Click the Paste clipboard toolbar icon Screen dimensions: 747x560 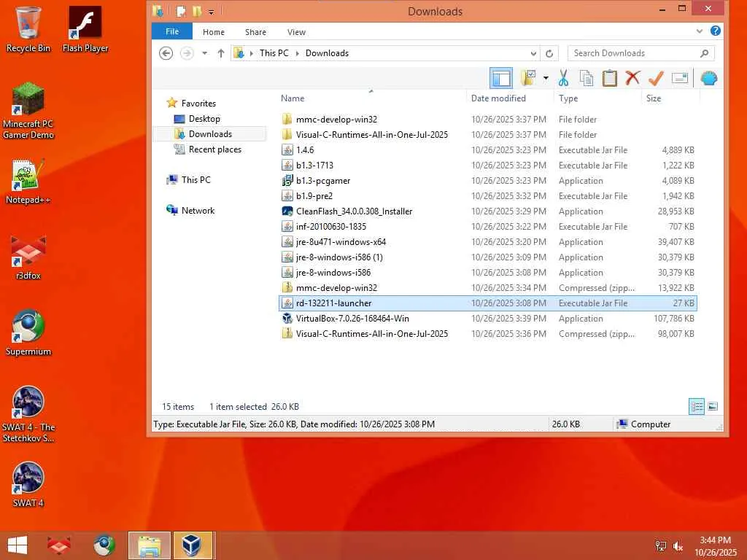[609, 78]
